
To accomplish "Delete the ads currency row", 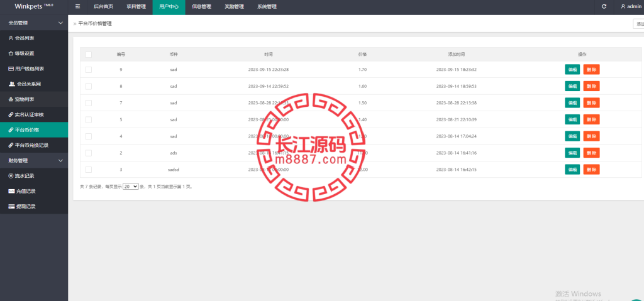I will [591, 153].
